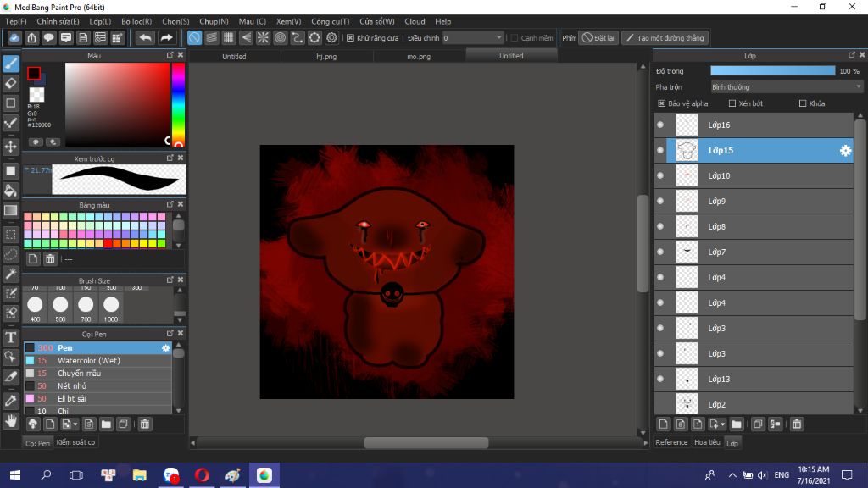Hide layer Lớp16 via eye toggle
Screen dimensions: 868x488
(660, 125)
